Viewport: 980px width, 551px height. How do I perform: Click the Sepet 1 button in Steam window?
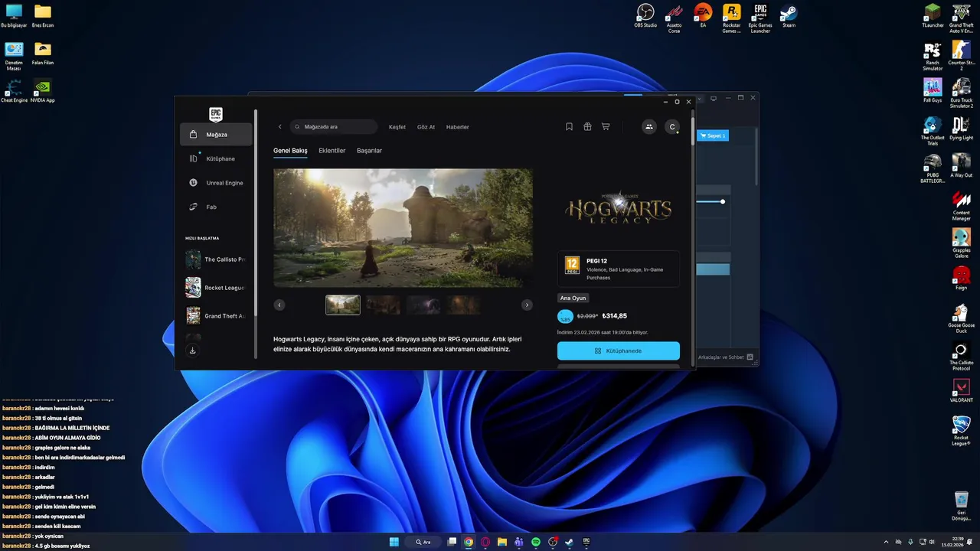point(713,135)
